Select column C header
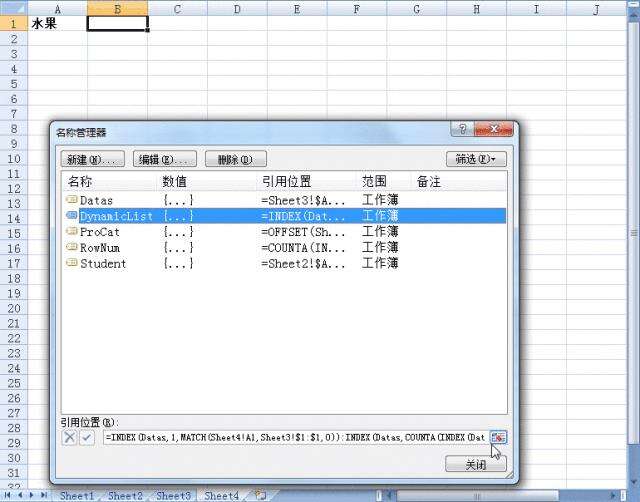The height and width of the screenshot is (502, 640). [177, 8]
